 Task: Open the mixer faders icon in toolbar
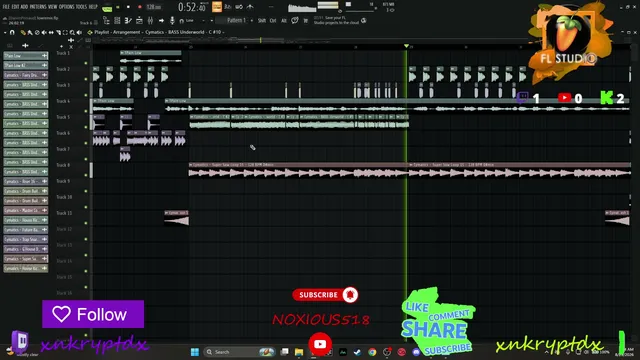click(x=150, y=20)
